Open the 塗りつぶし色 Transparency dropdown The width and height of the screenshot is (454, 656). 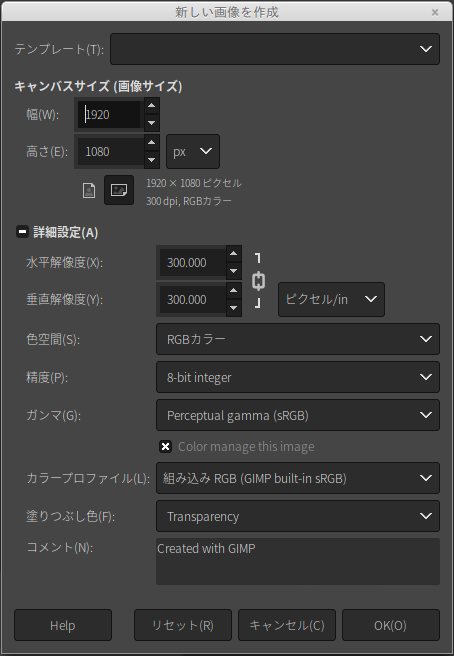pyautogui.click(x=298, y=516)
